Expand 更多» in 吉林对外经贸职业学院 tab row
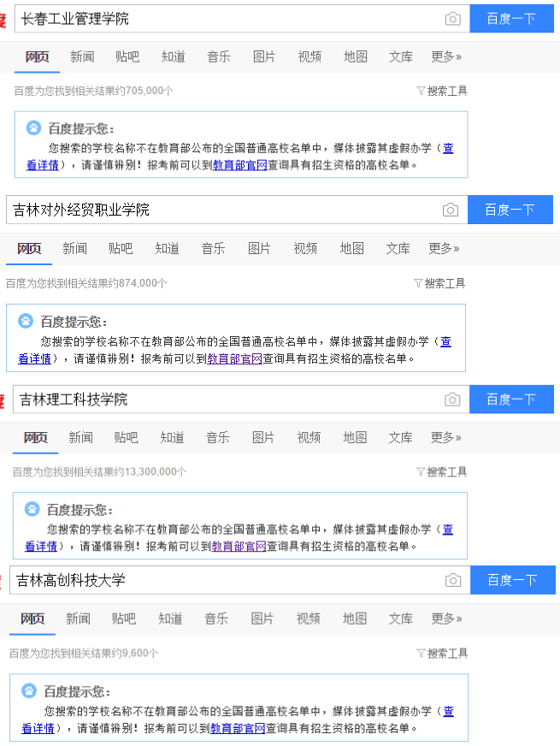 tap(444, 248)
